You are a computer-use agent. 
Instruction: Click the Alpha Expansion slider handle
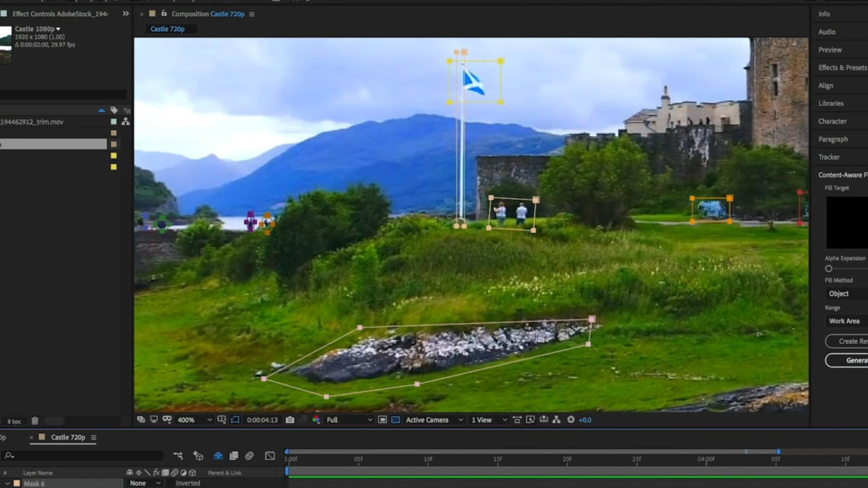coord(829,268)
